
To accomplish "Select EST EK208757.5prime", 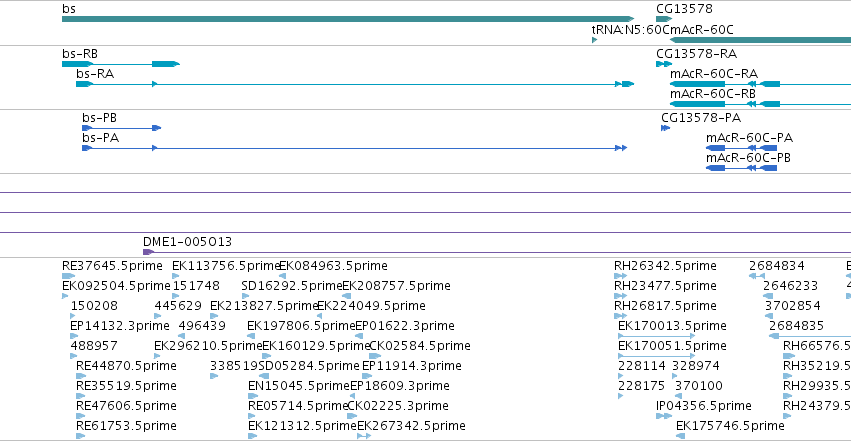I will click(x=396, y=286).
